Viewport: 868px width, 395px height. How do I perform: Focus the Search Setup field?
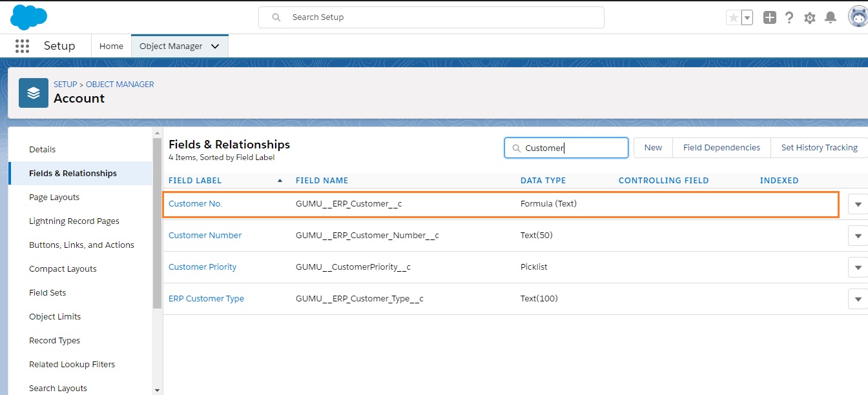[431, 17]
